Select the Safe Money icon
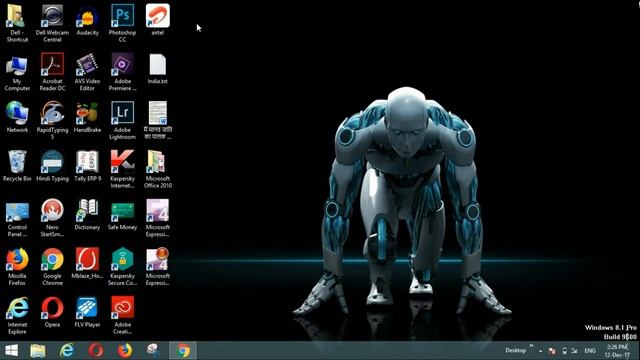This screenshot has height=360, width=640. 122,211
